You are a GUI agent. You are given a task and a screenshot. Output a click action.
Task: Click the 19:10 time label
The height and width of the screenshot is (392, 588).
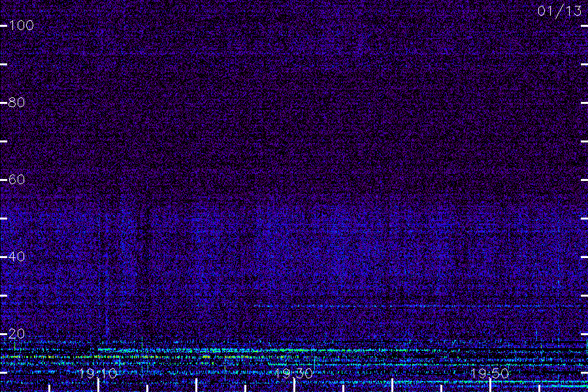(x=98, y=373)
